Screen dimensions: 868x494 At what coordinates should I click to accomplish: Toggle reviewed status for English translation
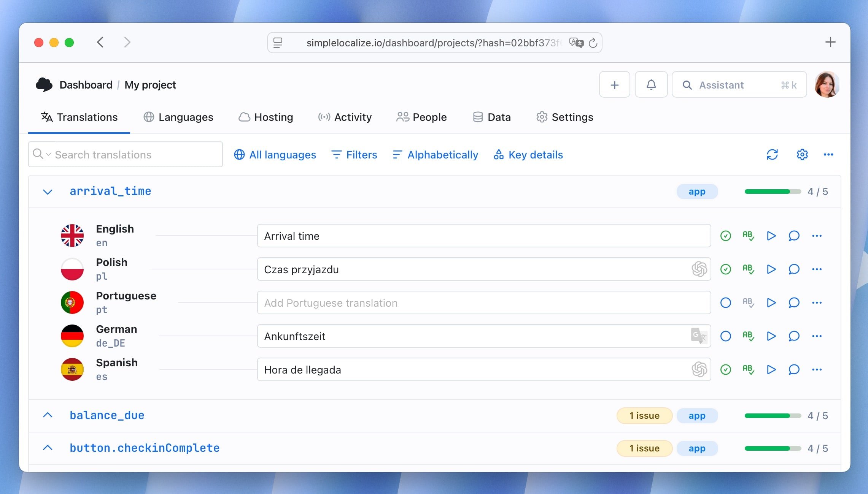[x=725, y=236]
